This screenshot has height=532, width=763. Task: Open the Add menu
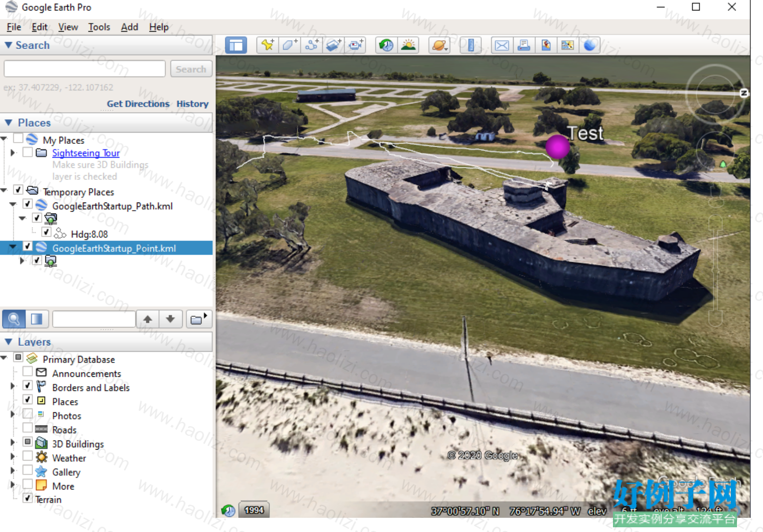pyautogui.click(x=129, y=27)
